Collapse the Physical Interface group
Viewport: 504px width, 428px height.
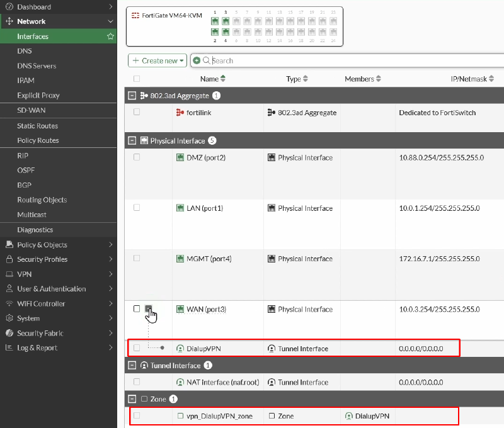[132, 140]
